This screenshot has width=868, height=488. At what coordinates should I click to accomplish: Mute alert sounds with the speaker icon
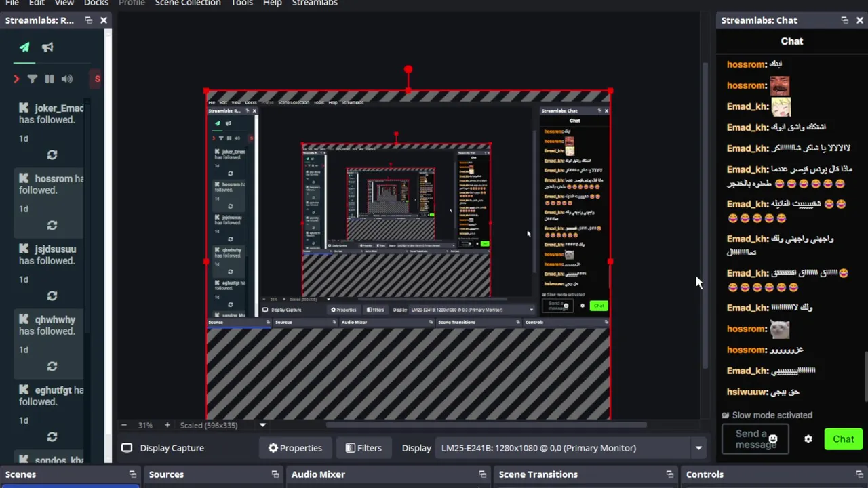pos(66,79)
